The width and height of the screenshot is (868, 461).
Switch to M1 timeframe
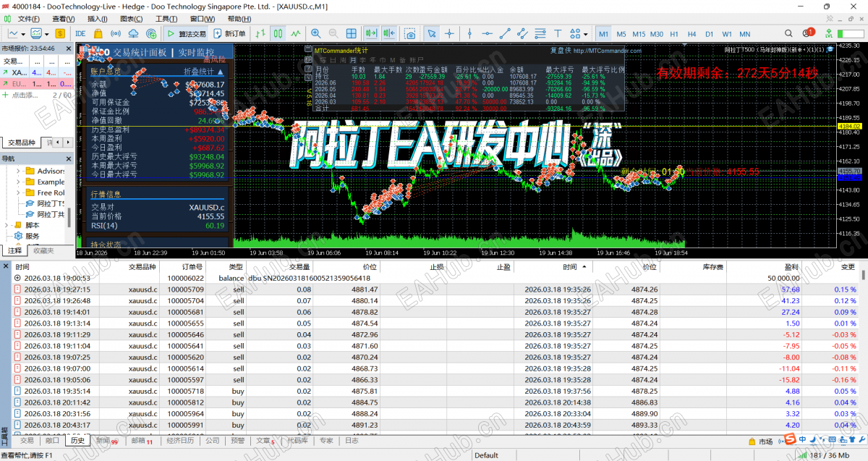604,33
